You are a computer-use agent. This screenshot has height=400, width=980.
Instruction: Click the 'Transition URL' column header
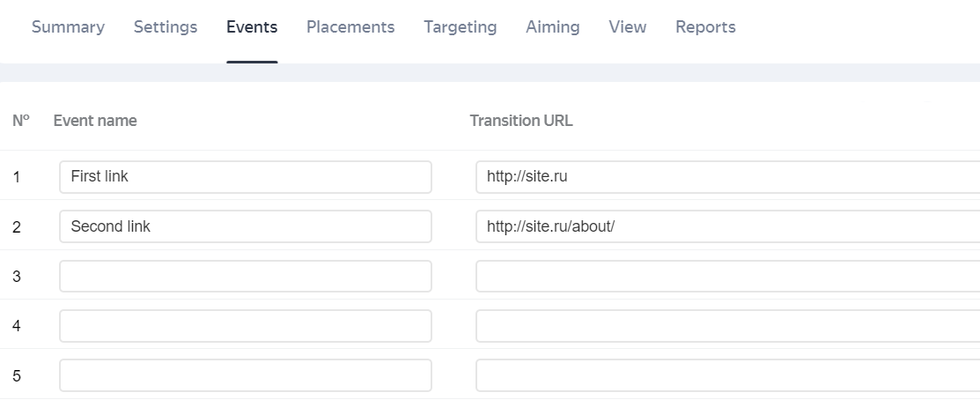[521, 121]
